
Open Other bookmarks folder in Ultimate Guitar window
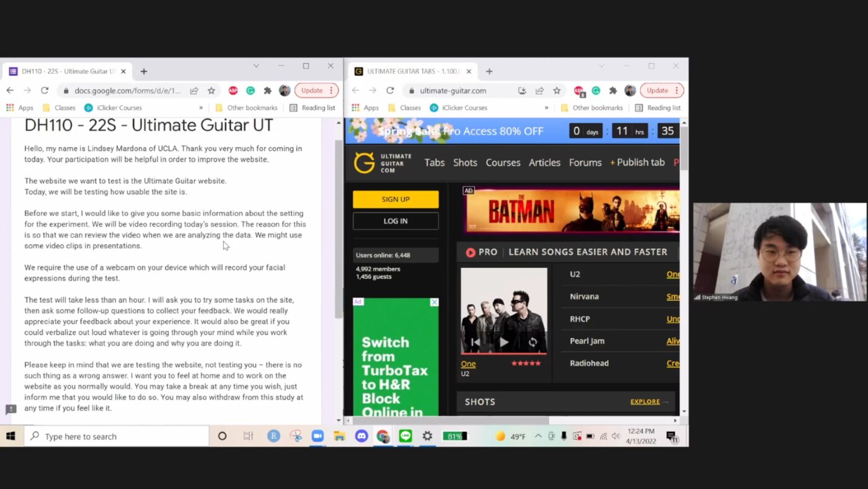point(591,108)
